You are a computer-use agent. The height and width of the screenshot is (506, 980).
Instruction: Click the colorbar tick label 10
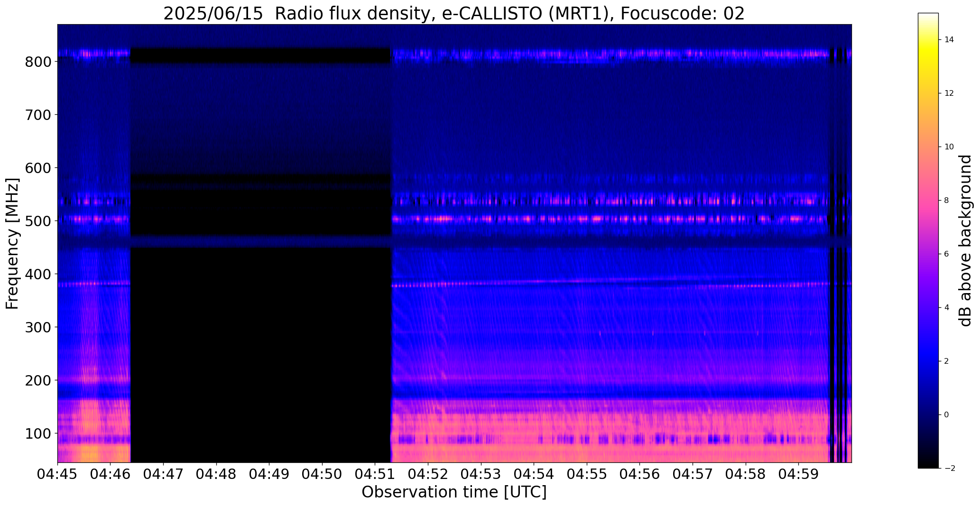(949, 147)
